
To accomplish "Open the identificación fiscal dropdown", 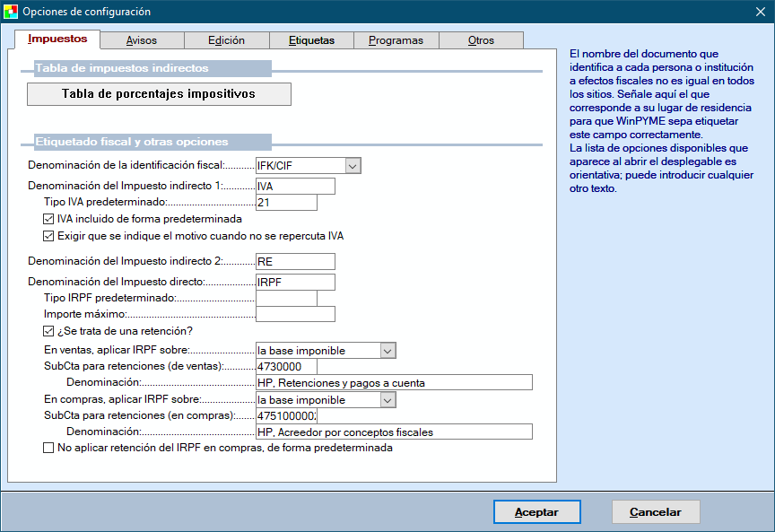I will click(x=353, y=165).
